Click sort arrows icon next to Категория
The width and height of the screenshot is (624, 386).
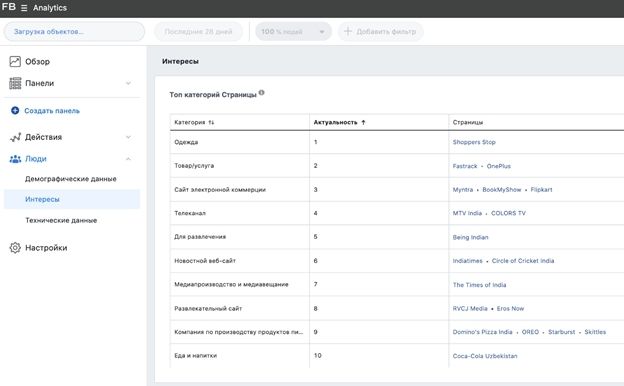211,122
